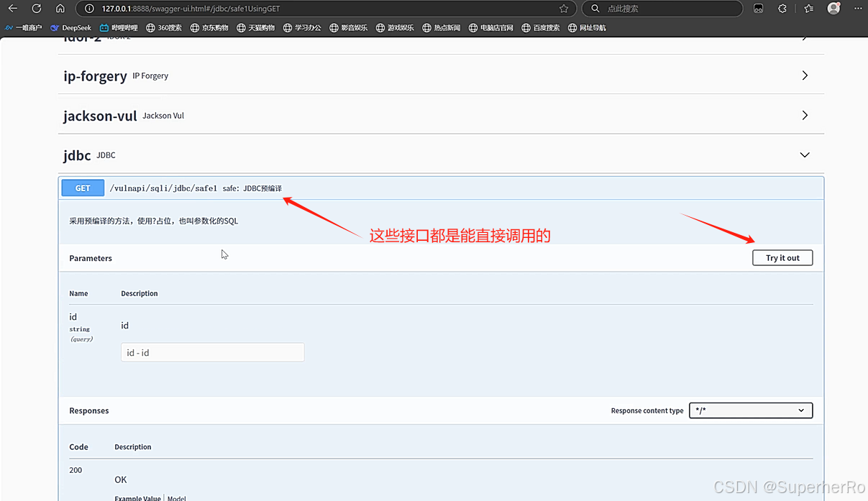This screenshot has width=868, height=501.
Task: Open the 电脑店官网 bookmark
Action: click(x=491, y=28)
